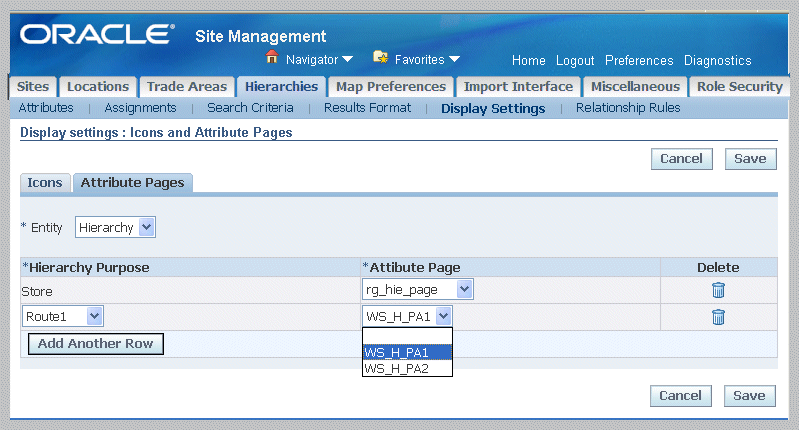Open the Hierarchies tab
The height and width of the screenshot is (430, 799).
pyautogui.click(x=281, y=87)
